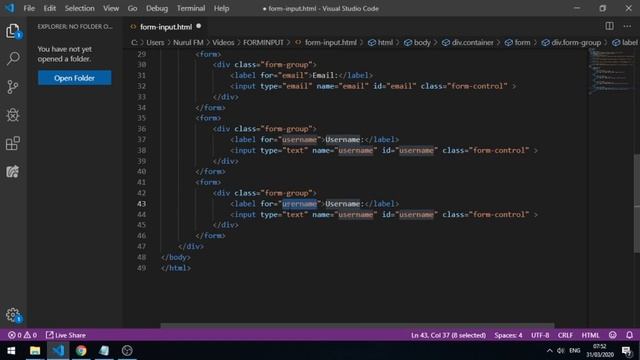
Task: Click the FORMINPUT breadcrumb segment
Action: click(x=263, y=42)
